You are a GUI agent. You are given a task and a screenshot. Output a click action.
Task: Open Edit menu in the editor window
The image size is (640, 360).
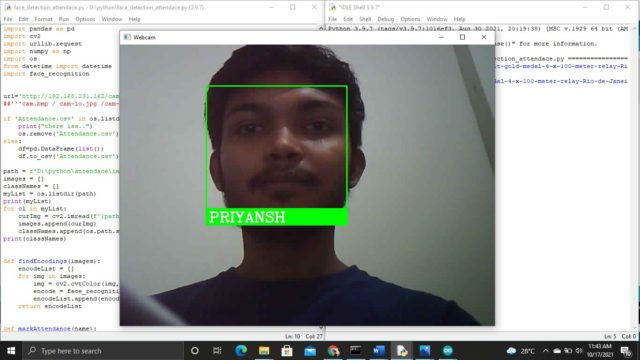coord(23,19)
